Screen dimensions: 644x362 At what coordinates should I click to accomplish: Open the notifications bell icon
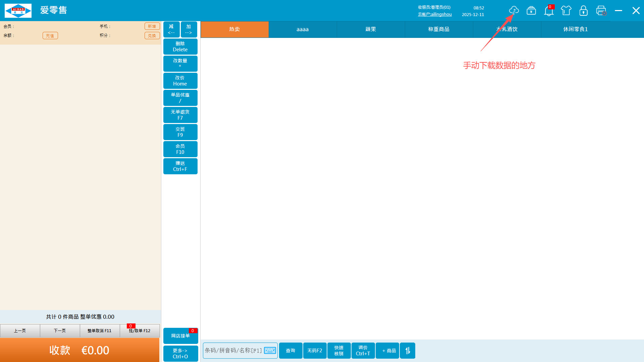[x=548, y=11]
